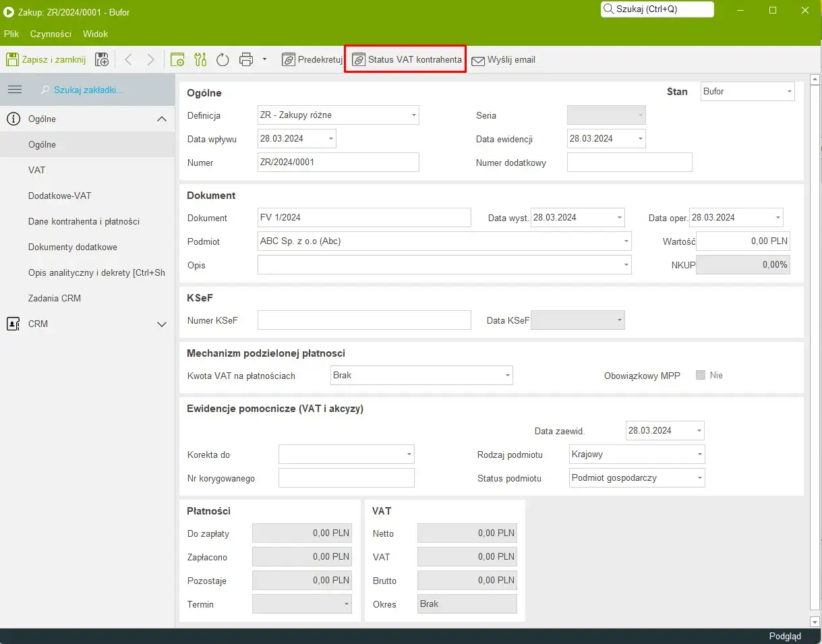
Task: Click the vertical scrollbar down arrow
Action: coord(815,621)
